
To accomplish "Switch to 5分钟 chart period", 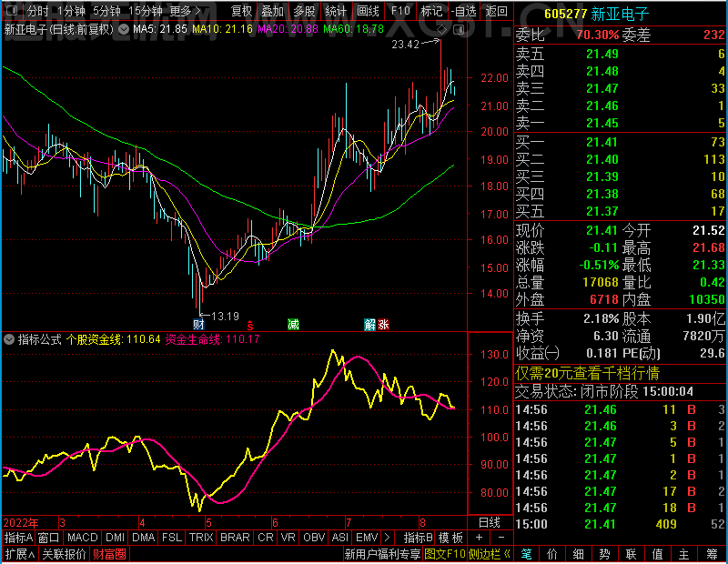I will (x=106, y=11).
